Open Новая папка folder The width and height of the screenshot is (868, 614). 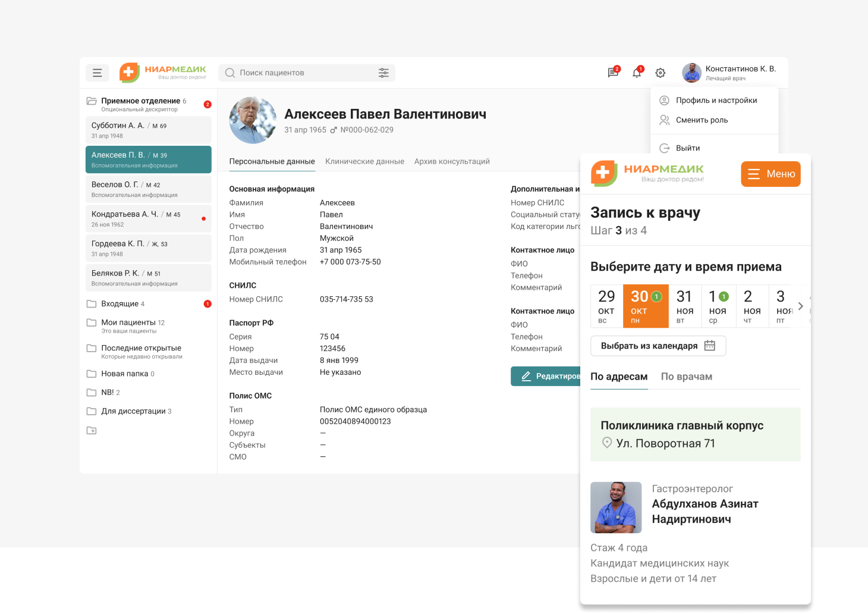click(149, 374)
